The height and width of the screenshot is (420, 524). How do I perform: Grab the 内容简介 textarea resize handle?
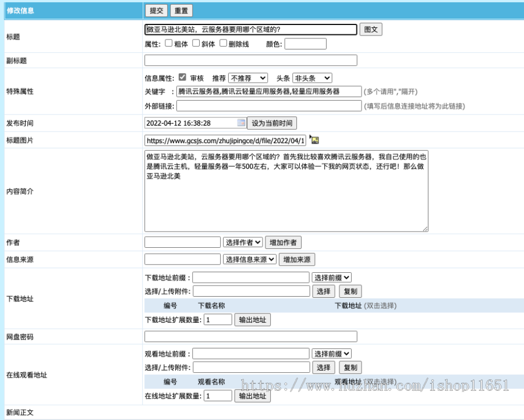coord(425,229)
